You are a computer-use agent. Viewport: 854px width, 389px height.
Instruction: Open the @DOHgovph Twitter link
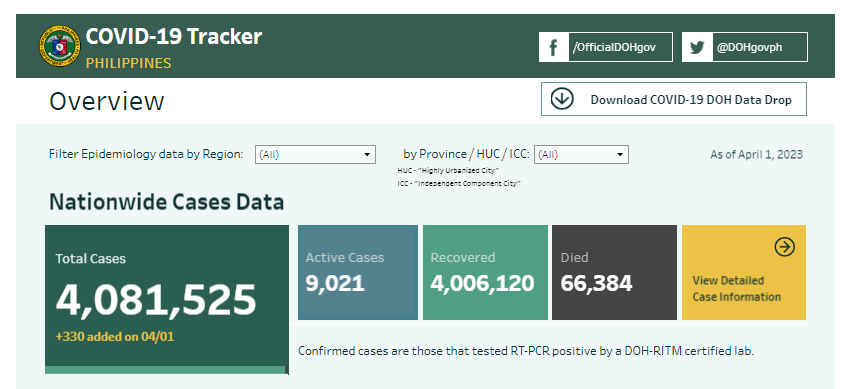(x=745, y=47)
